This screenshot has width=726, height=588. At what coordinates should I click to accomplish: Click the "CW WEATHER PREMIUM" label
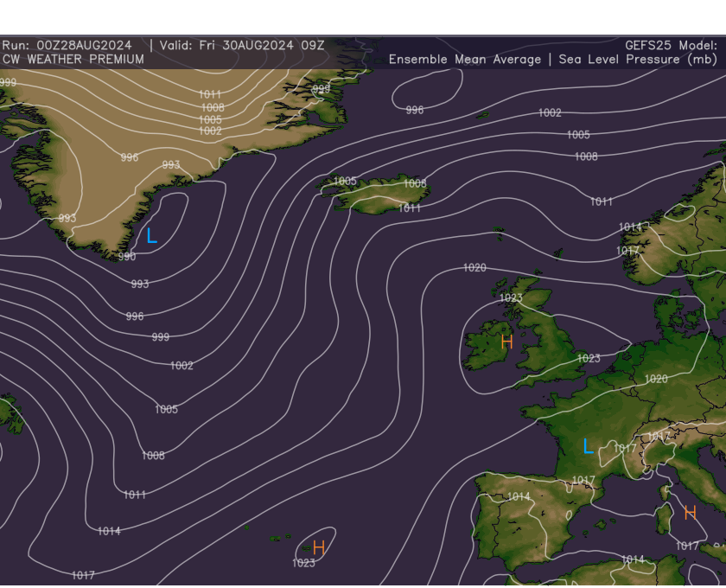73,60
